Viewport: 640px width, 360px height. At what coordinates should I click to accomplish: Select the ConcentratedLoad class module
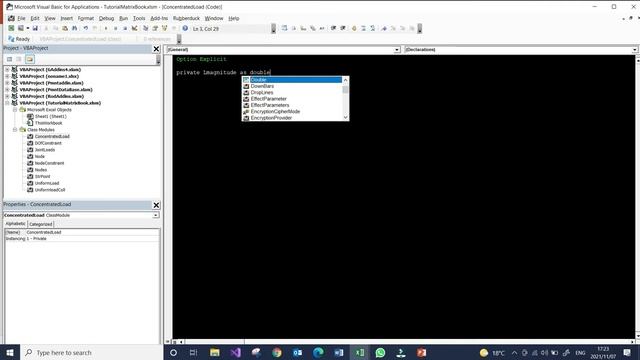tap(52, 136)
